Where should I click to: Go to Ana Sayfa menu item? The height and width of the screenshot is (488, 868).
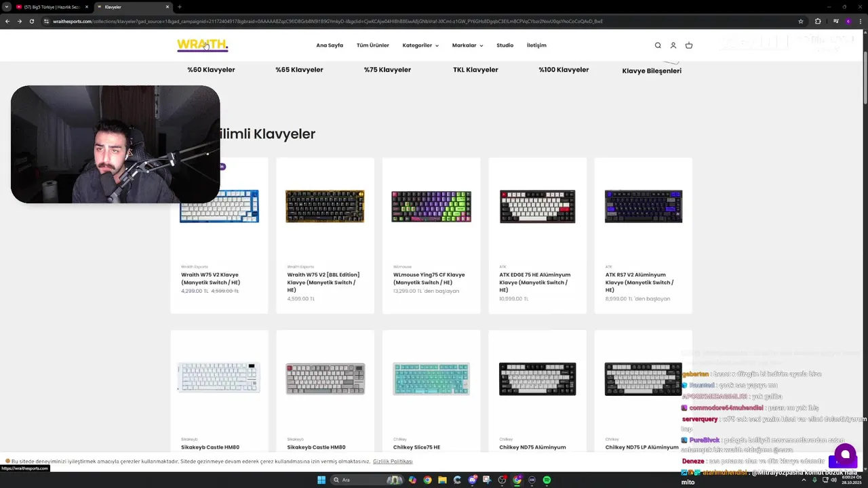click(330, 45)
